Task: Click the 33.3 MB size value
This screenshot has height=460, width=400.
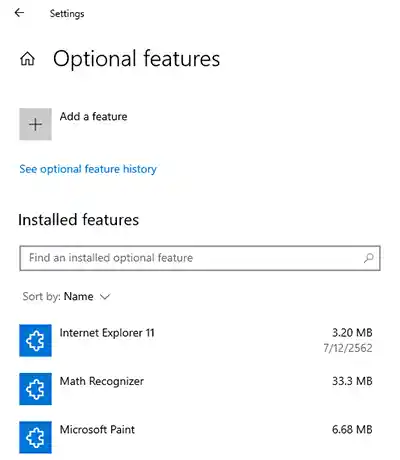Action: coord(352,381)
